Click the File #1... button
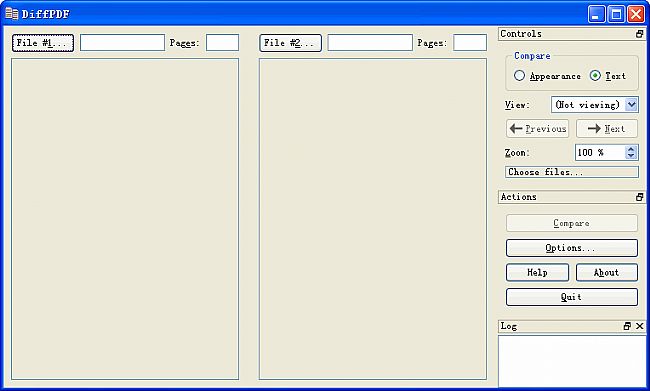The image size is (650, 391). [x=43, y=43]
